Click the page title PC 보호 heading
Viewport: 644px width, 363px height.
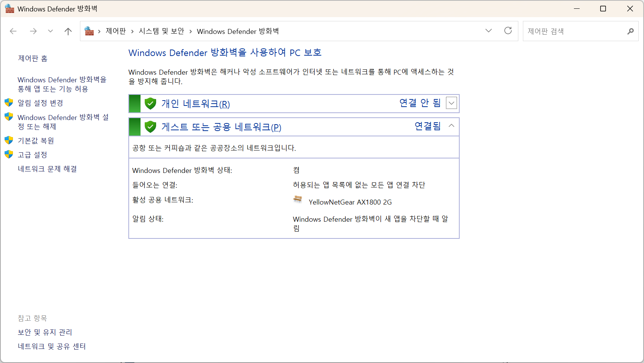(225, 53)
